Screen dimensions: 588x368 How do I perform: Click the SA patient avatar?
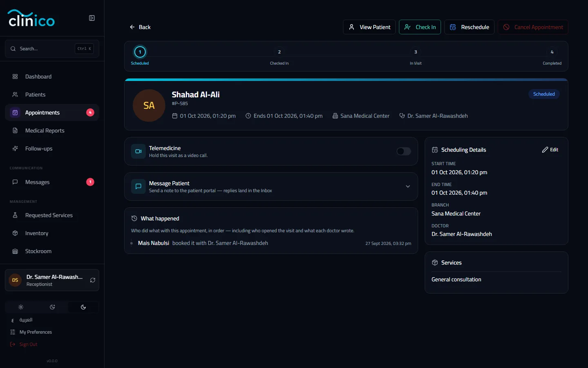pos(149,105)
